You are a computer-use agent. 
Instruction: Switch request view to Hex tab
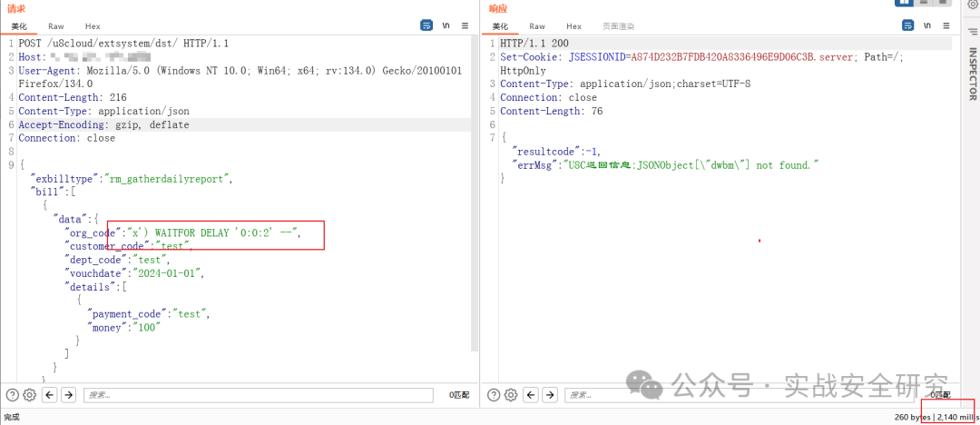click(x=93, y=26)
